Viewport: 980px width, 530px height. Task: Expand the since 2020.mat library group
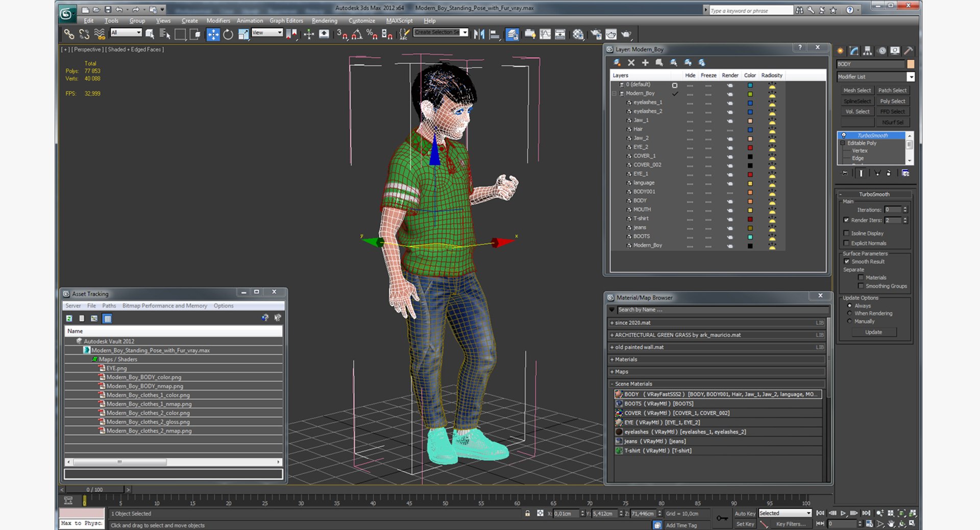click(611, 323)
